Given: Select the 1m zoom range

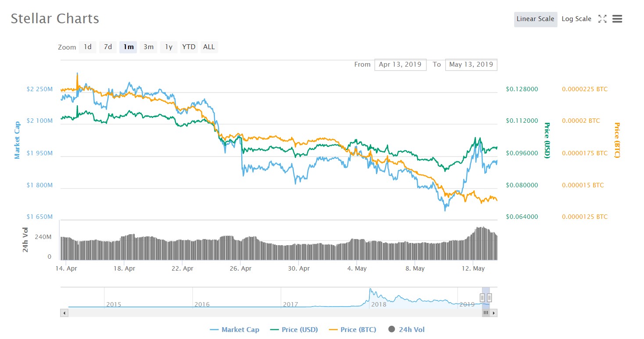Looking at the screenshot, I should coord(129,47).
